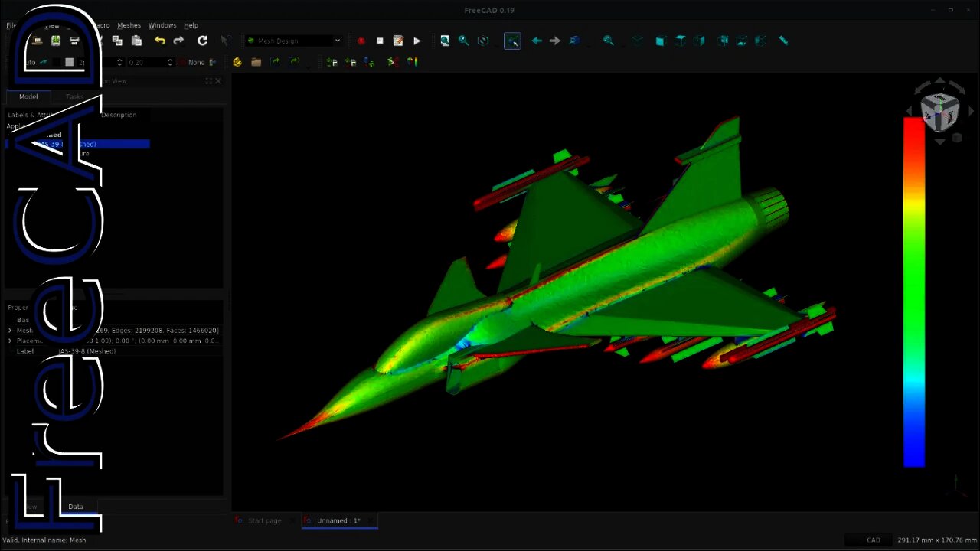Open the Mesh Design workbench dropdown
Screen dimensions: 980x551
[293, 41]
